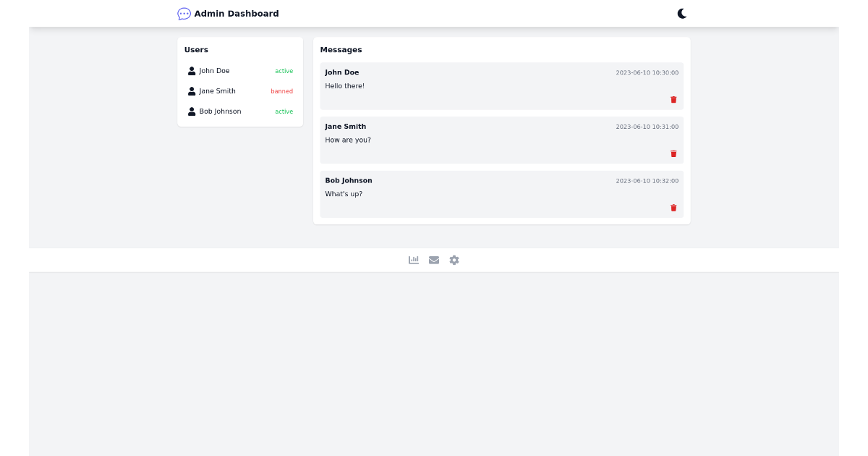
Task: Open the envelope mail icon
Action: coord(434,259)
